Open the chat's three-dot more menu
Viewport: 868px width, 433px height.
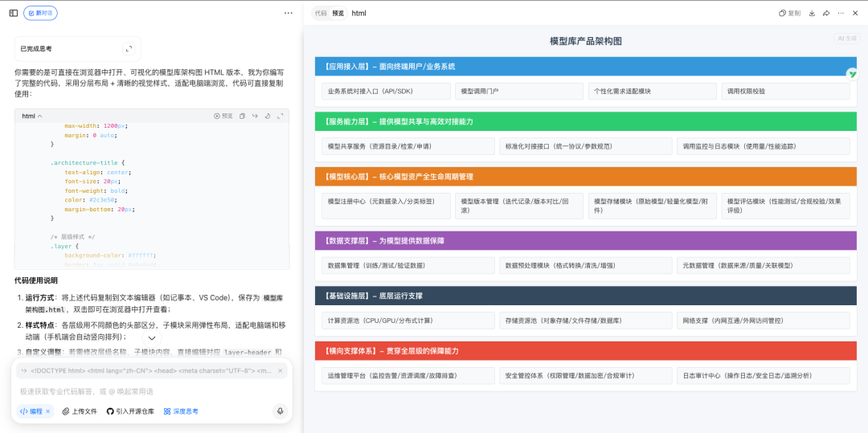[289, 13]
